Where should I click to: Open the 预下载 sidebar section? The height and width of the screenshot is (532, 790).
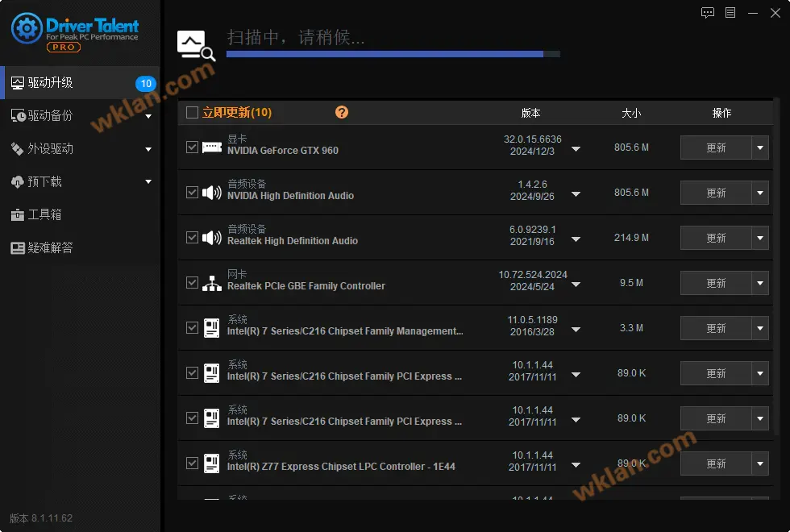(x=80, y=181)
